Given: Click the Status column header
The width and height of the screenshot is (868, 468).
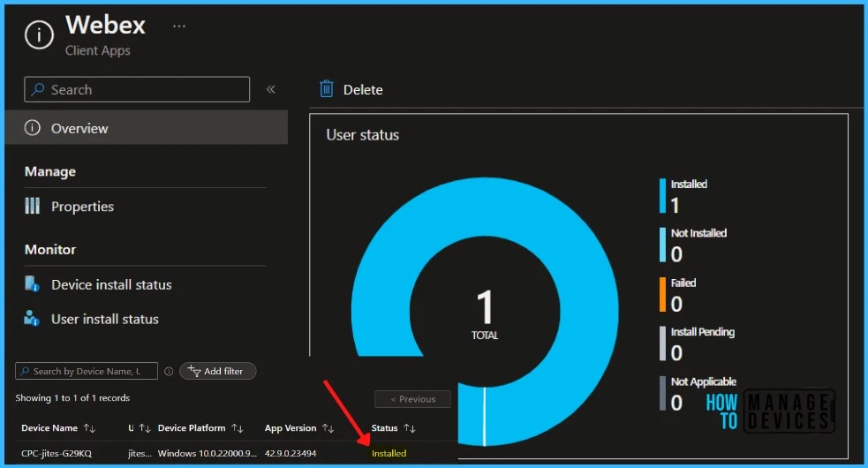Looking at the screenshot, I should (x=384, y=428).
